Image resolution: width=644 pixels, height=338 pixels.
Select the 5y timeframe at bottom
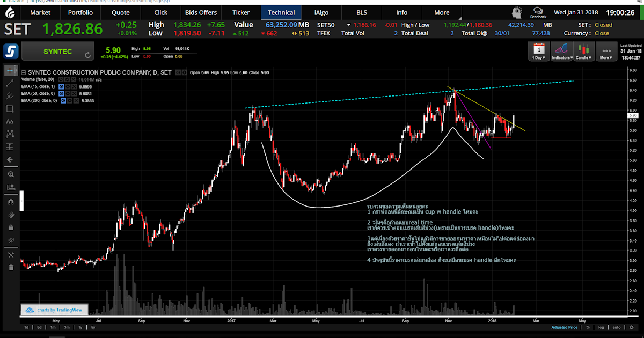92,327
